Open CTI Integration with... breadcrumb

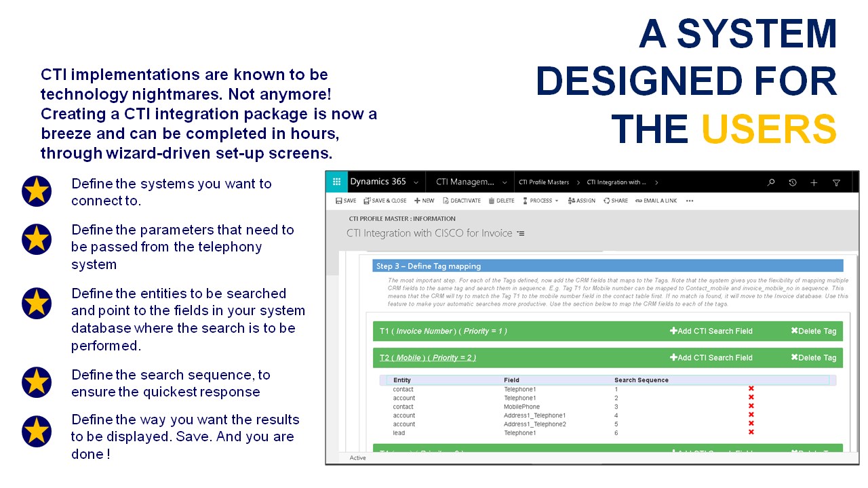coord(616,182)
